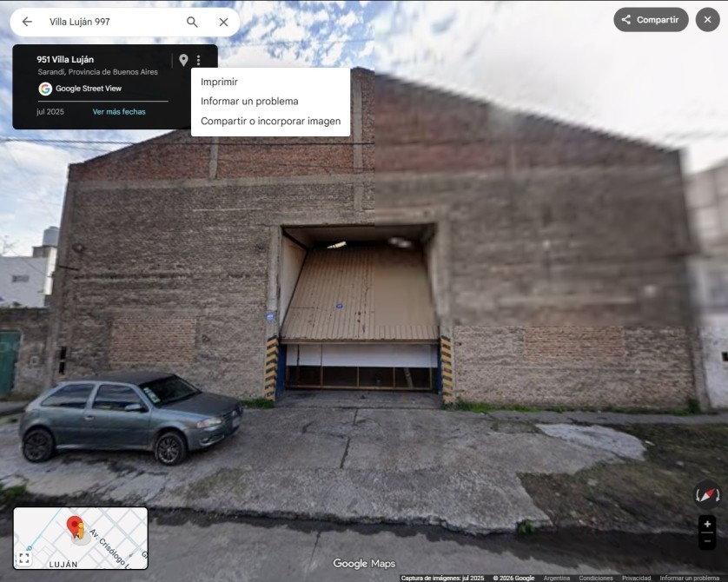This screenshot has width=728, height=582.
Task: Open the Condiciones footer link
Action: click(x=596, y=578)
